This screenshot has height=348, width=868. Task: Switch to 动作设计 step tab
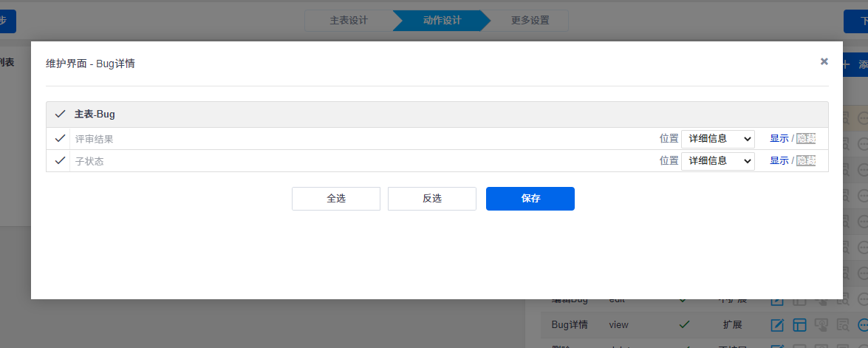pyautogui.click(x=442, y=21)
